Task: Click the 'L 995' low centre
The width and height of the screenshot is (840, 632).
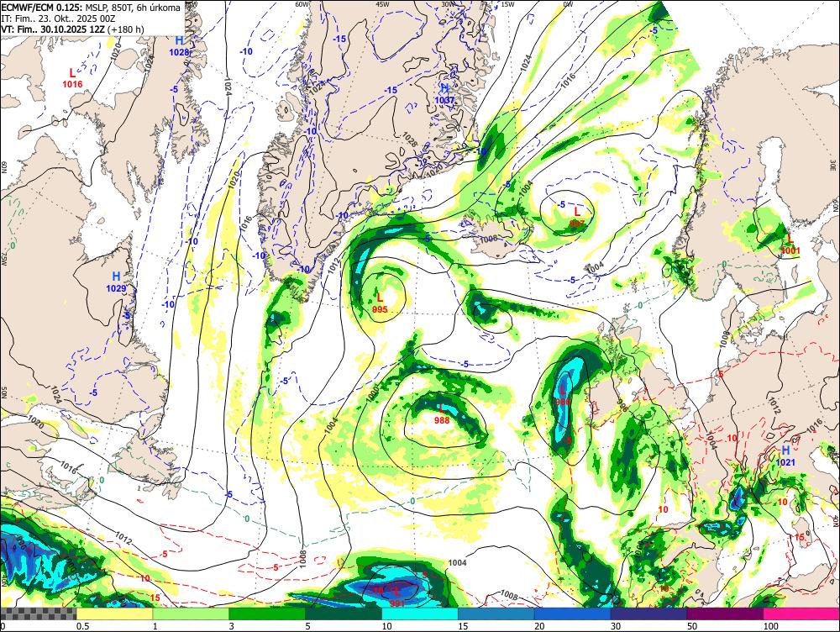Action: (380, 303)
